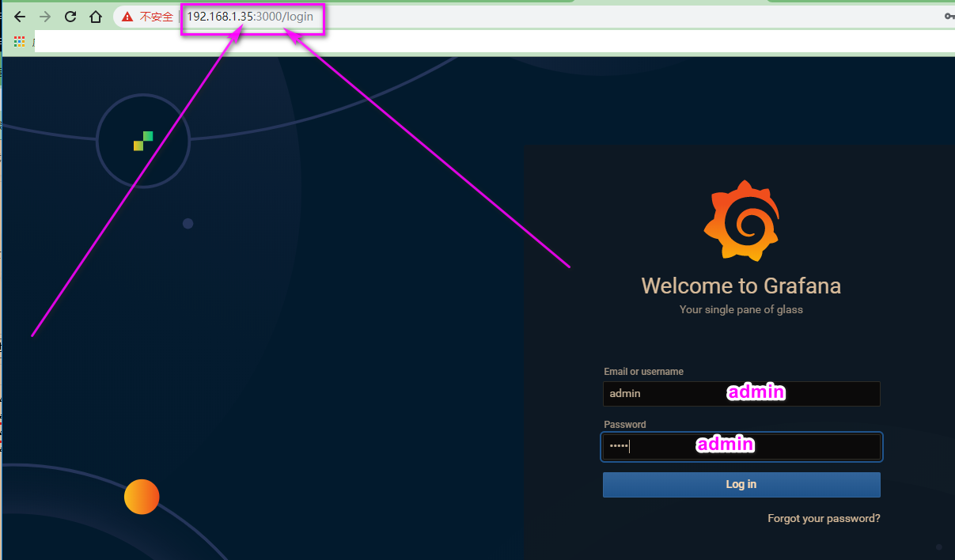
Task: Reload the page with the refresh icon
Action: (70, 17)
